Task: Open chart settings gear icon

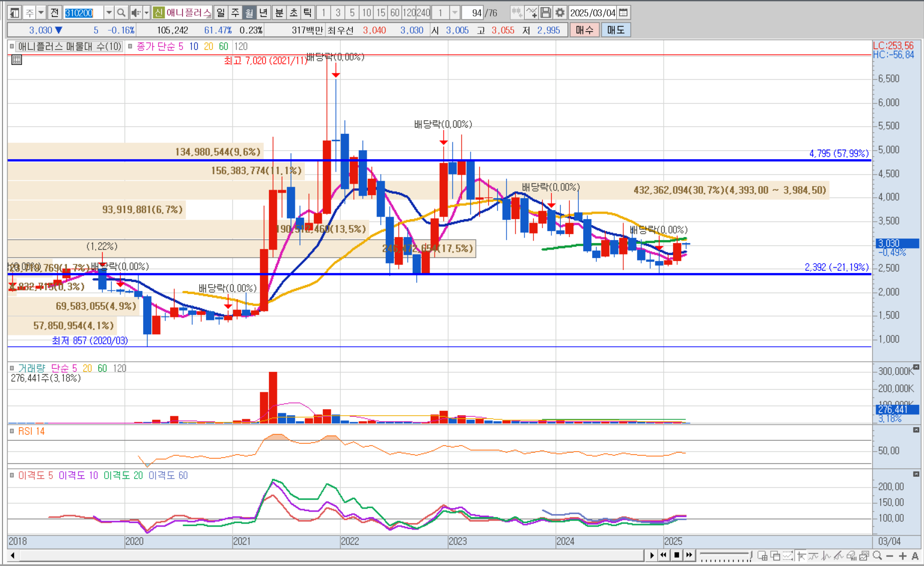Action: point(560,12)
